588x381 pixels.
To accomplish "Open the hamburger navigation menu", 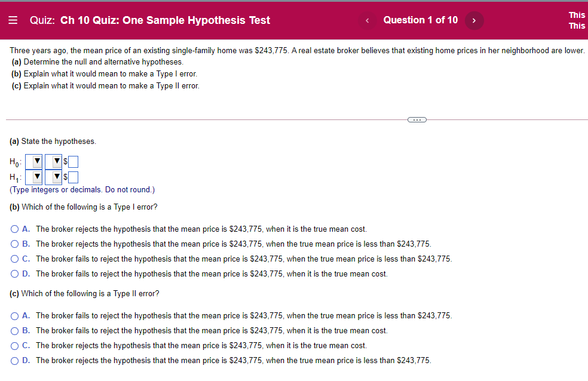I will click(12, 20).
